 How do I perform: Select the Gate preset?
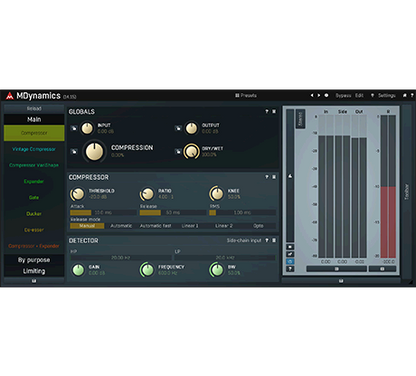pos(34,197)
